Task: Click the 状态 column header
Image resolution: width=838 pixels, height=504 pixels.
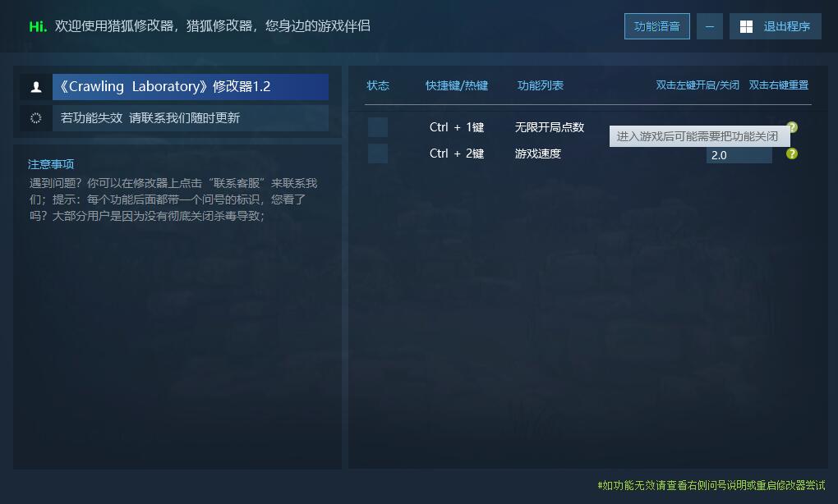Action: [x=378, y=85]
